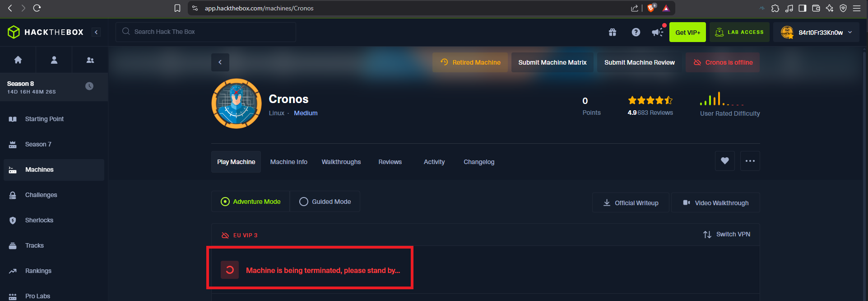Open the help question mark icon
The height and width of the screenshot is (301, 868).
(x=636, y=32)
